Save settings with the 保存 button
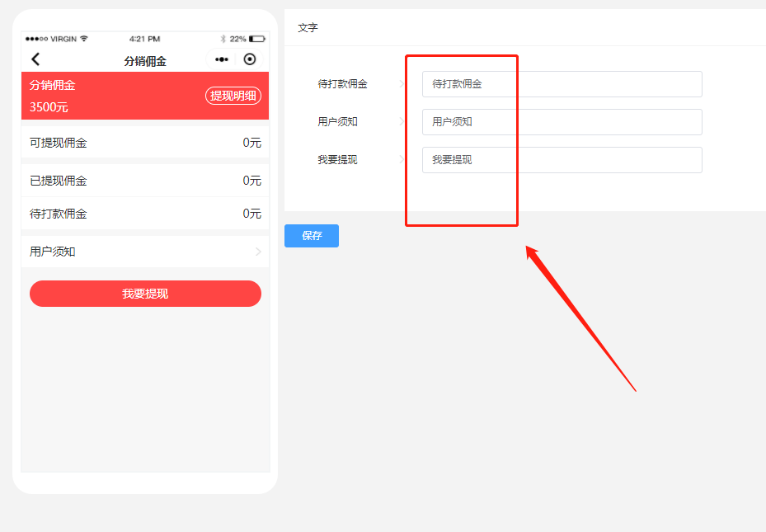This screenshot has height=532, width=766. 312,236
